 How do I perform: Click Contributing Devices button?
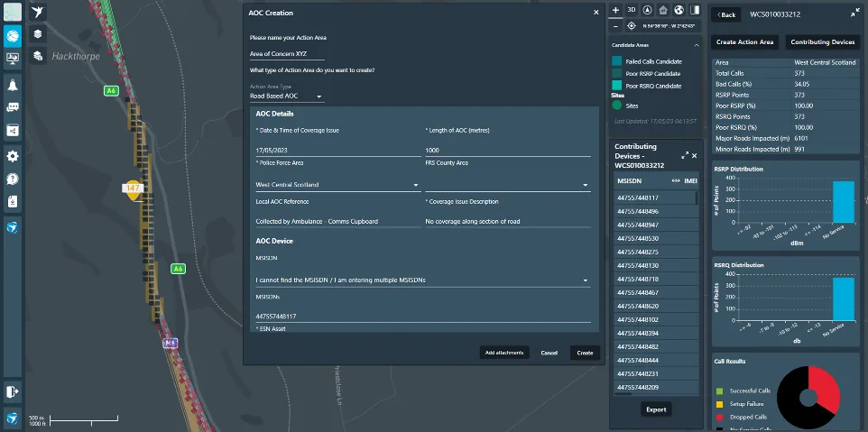click(x=823, y=42)
